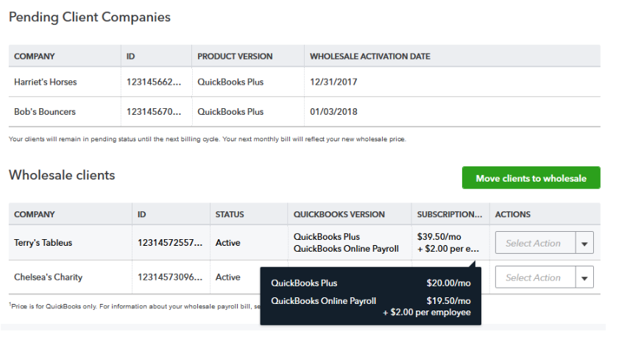
Task: Click the Status column header
Action: pos(230,215)
